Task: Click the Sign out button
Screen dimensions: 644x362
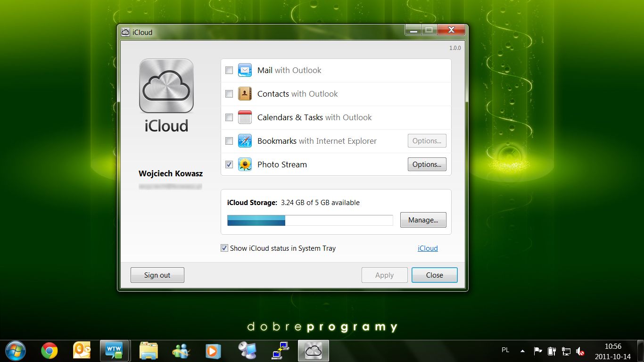Action: 157,275
